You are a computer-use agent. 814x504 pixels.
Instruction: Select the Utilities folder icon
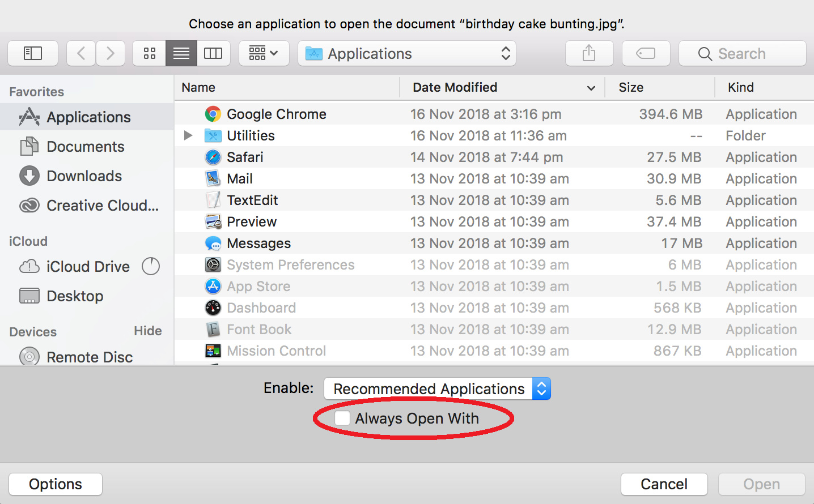(x=213, y=136)
